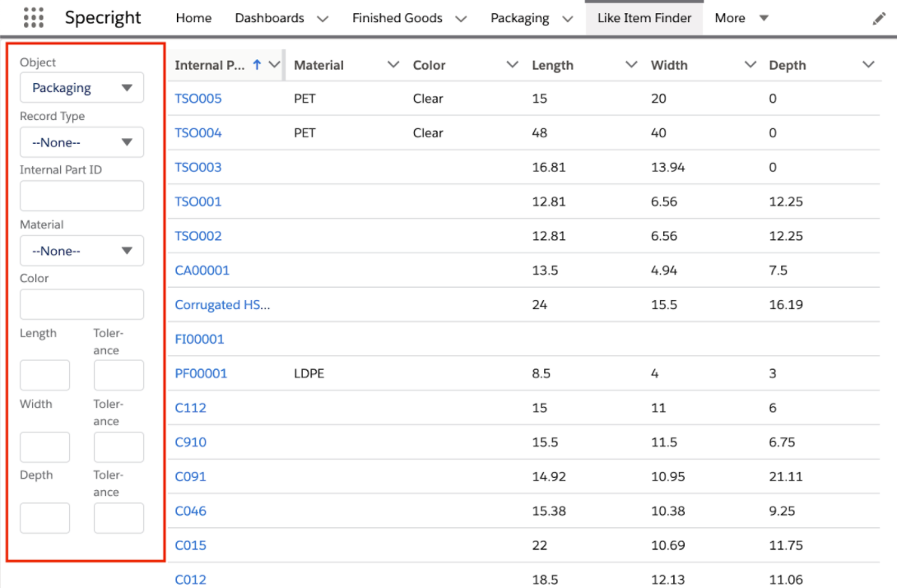This screenshot has width=897, height=588.
Task: Open the App Launcher grid icon
Action: pyautogui.click(x=34, y=18)
